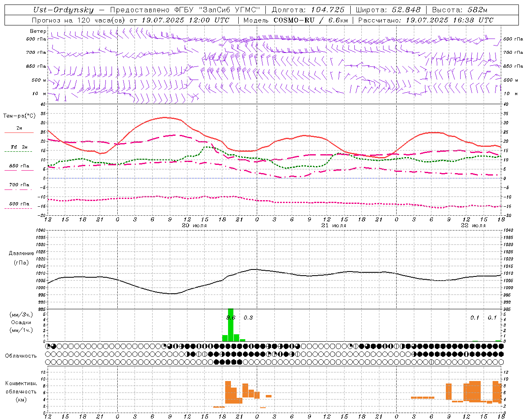Click the Тем-ра(°C) temperature panel label
Viewport: 525px width, 420px height.
[x=19, y=116]
